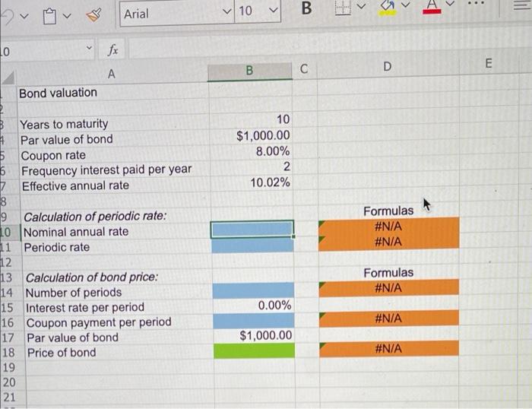Click the fx Insert Function icon
Screen dimensions: 532x409
coord(112,50)
